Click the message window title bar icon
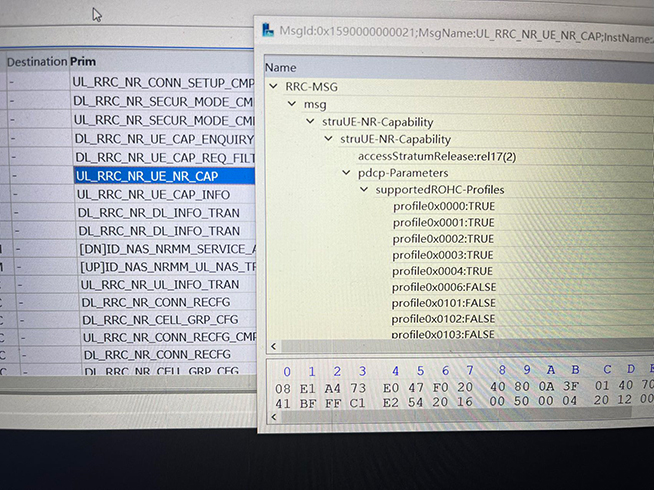This screenshot has width=654, height=490. point(268,29)
